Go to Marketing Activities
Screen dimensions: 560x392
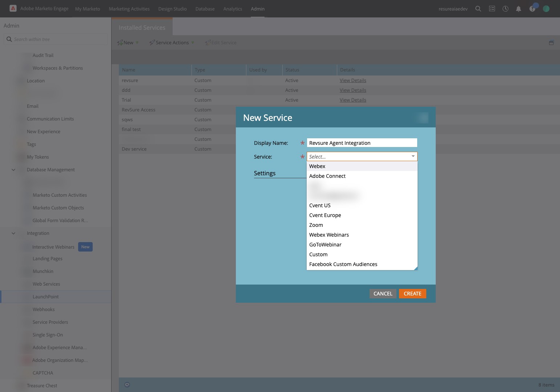129,9
